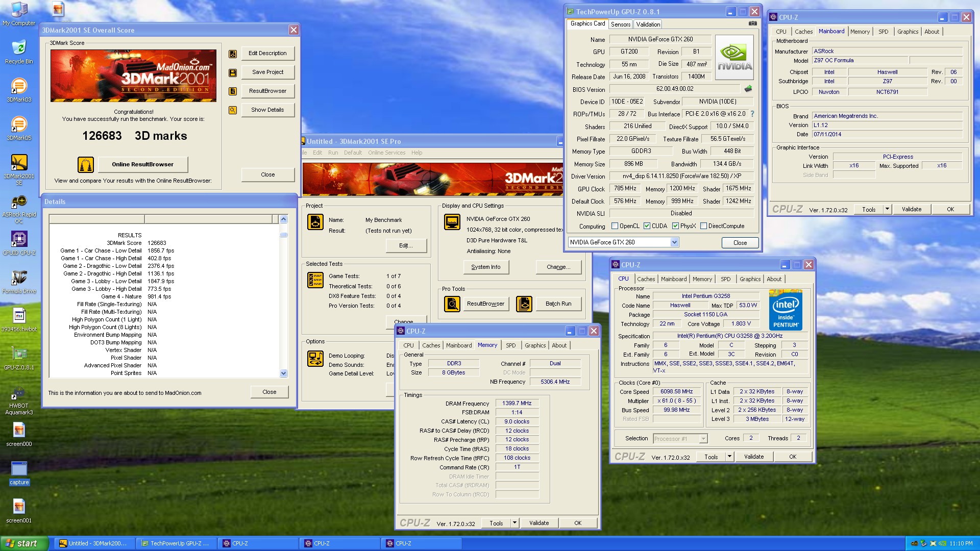
Task: Toggle the OpenCL checkbox in GPU-Z
Action: 615,226
